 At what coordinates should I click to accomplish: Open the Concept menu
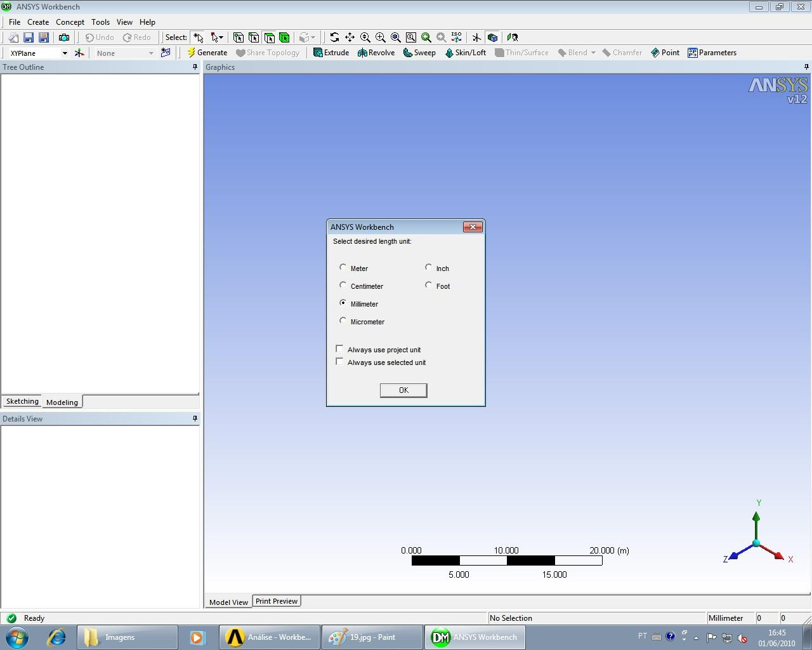click(70, 22)
